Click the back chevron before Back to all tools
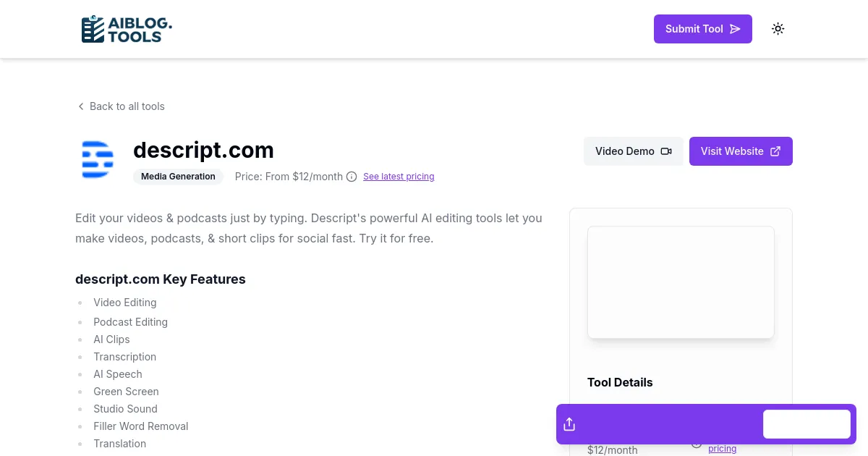This screenshot has height=456, width=868. (x=81, y=106)
